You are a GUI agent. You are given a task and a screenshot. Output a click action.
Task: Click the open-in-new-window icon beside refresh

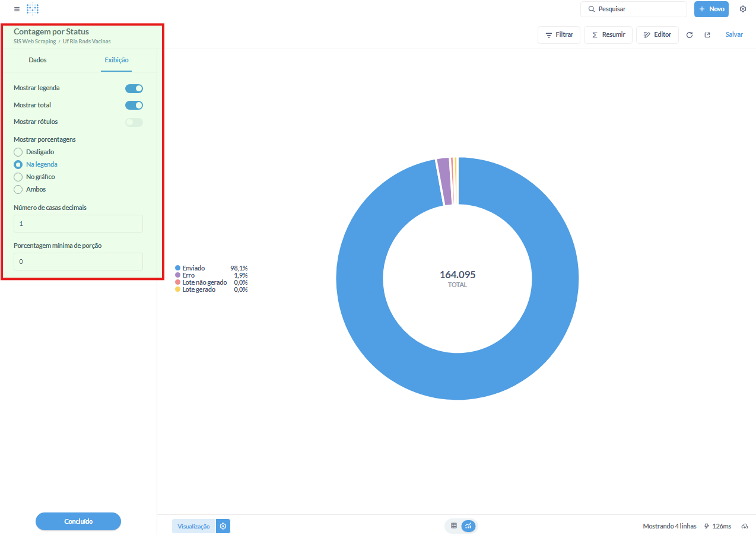pyautogui.click(x=707, y=35)
